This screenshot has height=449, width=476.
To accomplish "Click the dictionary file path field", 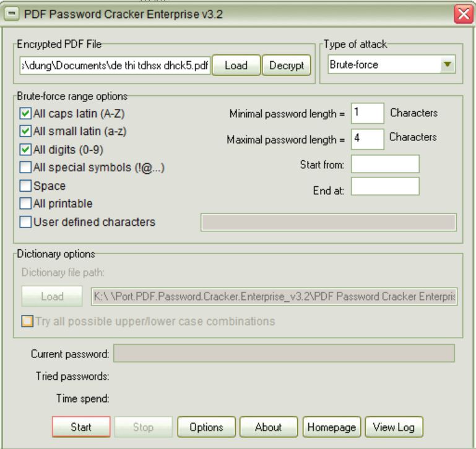I will (274, 296).
